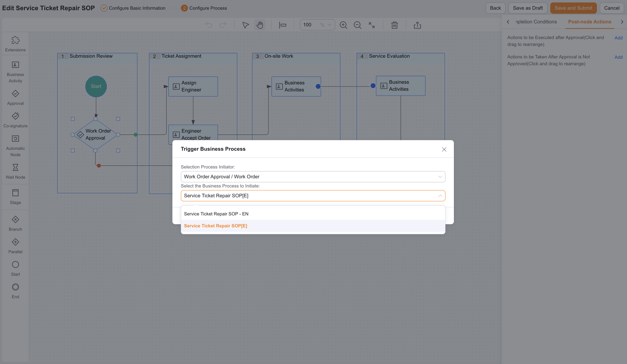Select the pointer selection tool
Viewport: 627px width, 364px height.
[246, 25]
